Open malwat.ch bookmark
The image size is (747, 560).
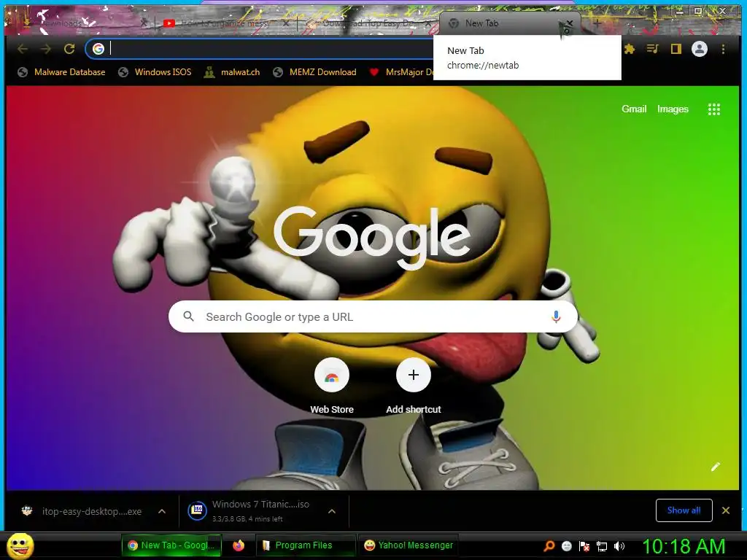point(231,72)
